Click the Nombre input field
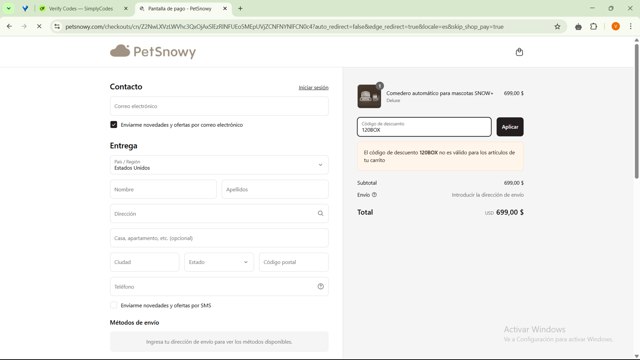 pos(163,189)
